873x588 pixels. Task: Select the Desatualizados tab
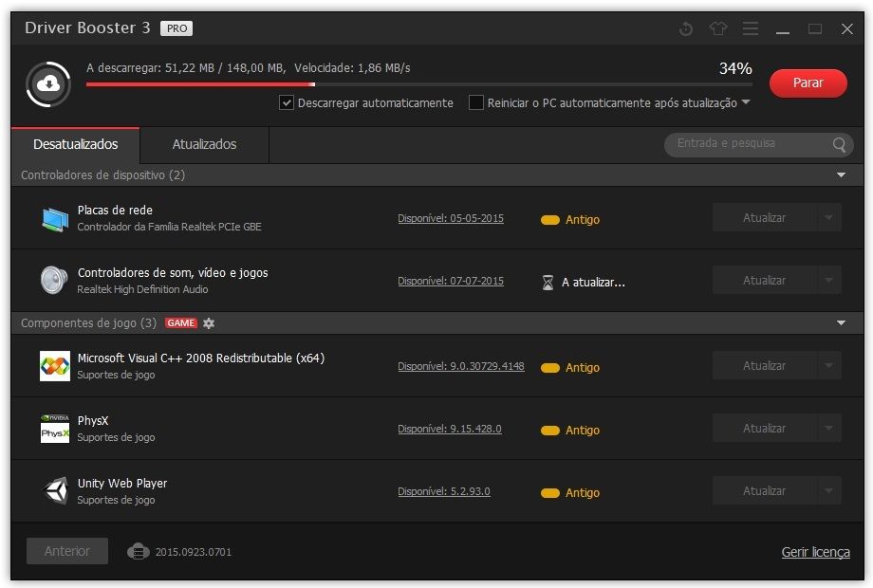[76, 145]
